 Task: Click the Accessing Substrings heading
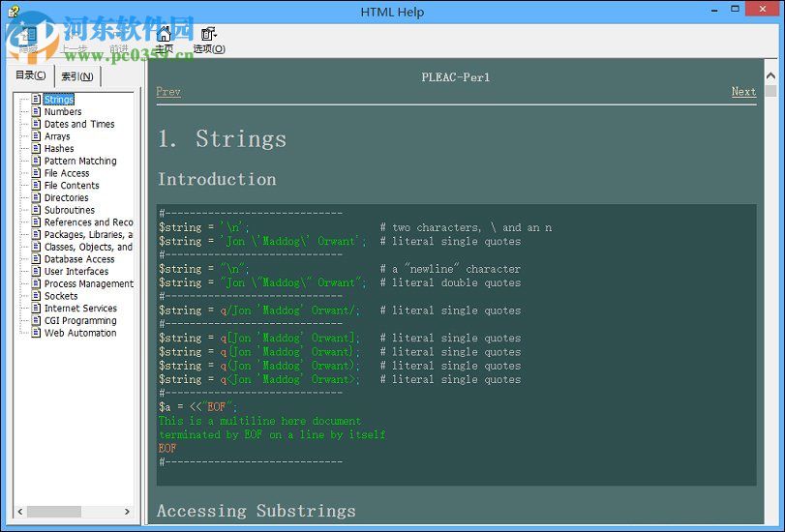pos(257,511)
